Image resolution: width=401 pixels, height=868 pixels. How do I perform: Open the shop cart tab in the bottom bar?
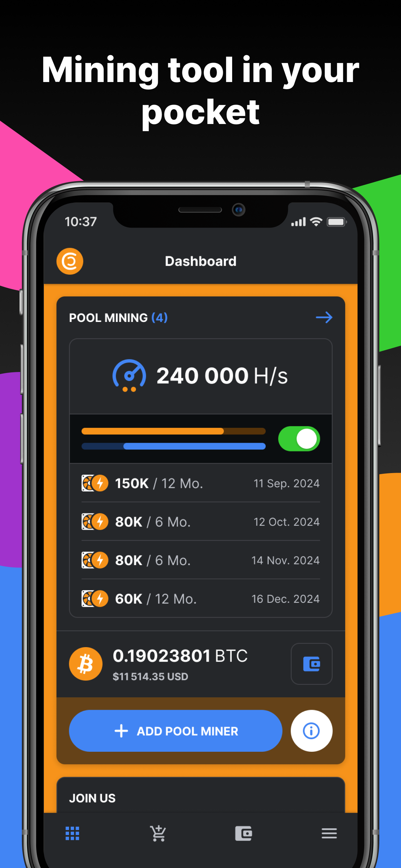(x=158, y=833)
